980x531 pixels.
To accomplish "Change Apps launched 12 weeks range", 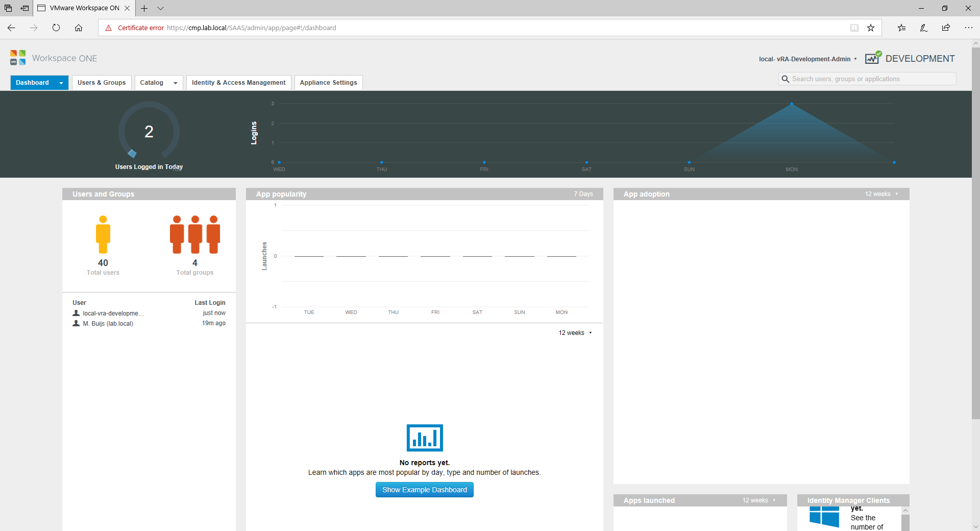I will [x=759, y=500].
